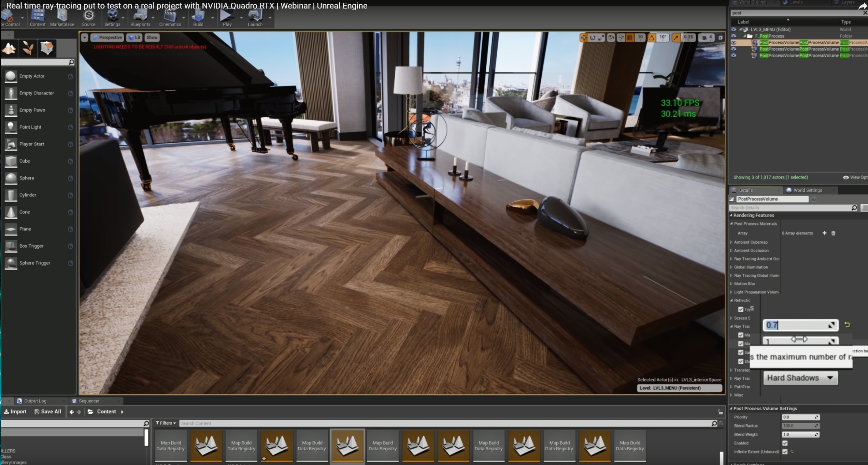
Task: Open the Cinematics toolbar icon
Action: tap(170, 17)
